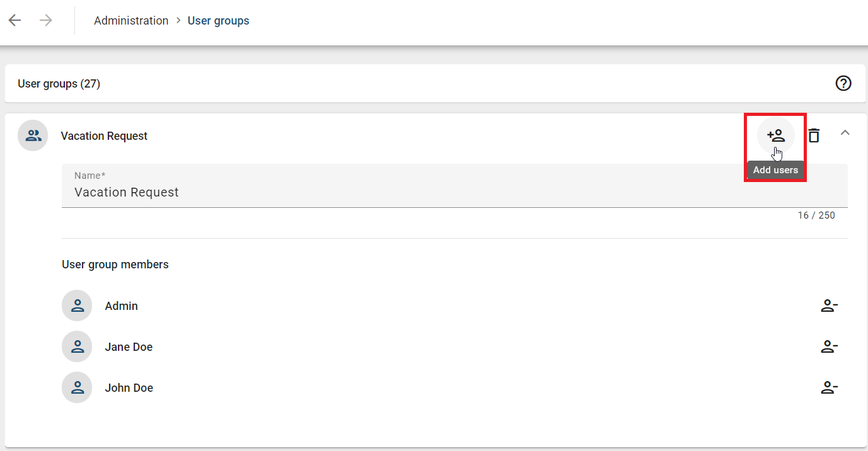
Task: Click the John Doe user avatar icon
Action: click(76, 387)
